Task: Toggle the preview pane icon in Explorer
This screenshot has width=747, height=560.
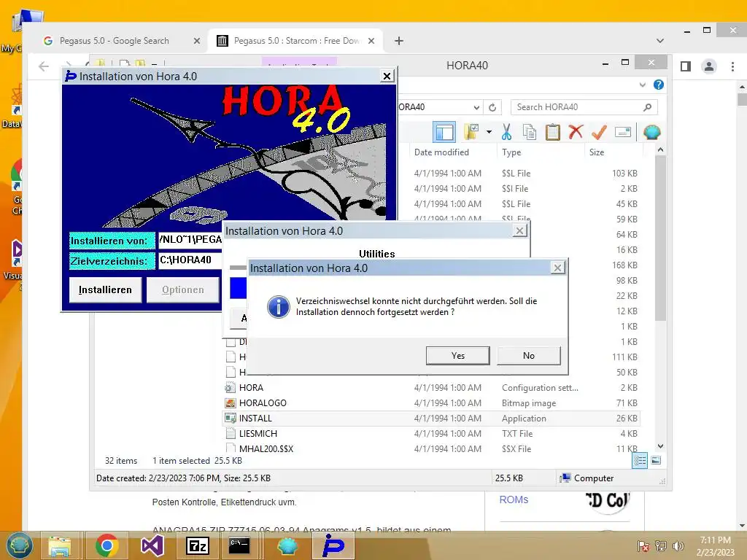Action: pos(444,133)
